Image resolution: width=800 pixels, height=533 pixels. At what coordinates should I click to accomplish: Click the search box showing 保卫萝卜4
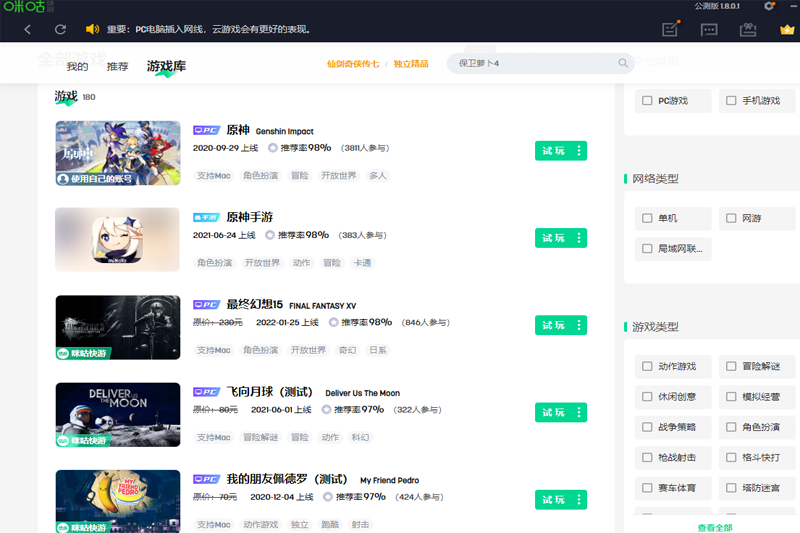(540, 63)
